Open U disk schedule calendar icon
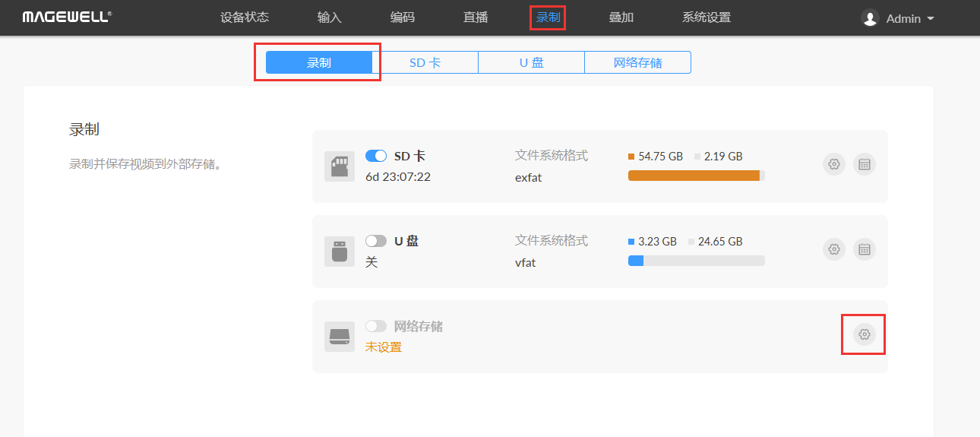980x437 pixels. [864, 249]
